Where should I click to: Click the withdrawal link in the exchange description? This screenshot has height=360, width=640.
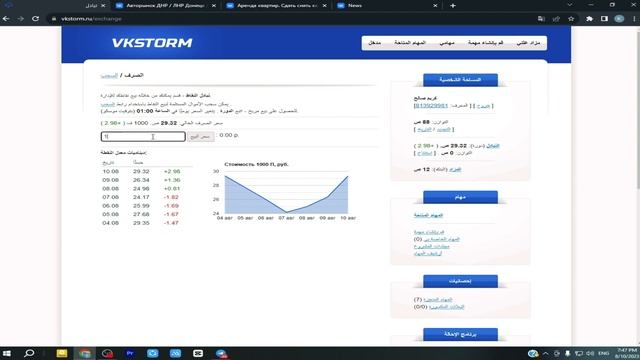pyautogui.click(x=108, y=104)
